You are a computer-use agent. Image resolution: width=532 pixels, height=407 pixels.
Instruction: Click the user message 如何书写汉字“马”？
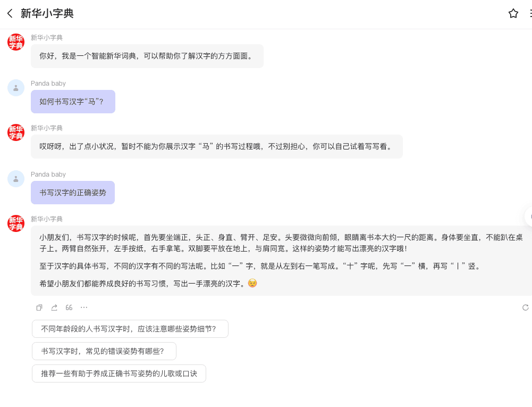tap(73, 102)
